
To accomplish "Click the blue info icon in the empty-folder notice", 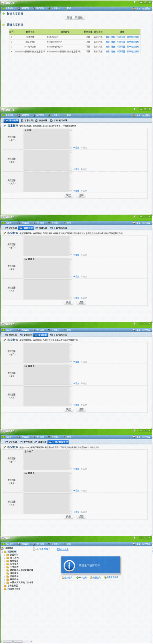I will [69, 565].
